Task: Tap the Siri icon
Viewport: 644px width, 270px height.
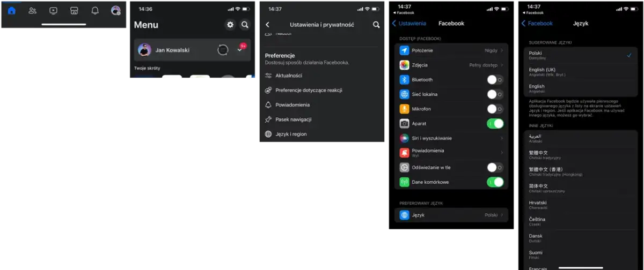Action: 405,138
